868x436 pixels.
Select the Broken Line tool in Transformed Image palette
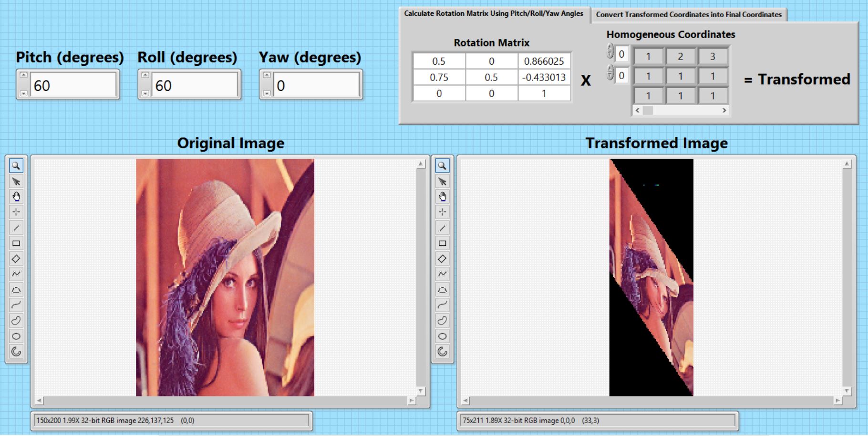pos(443,274)
